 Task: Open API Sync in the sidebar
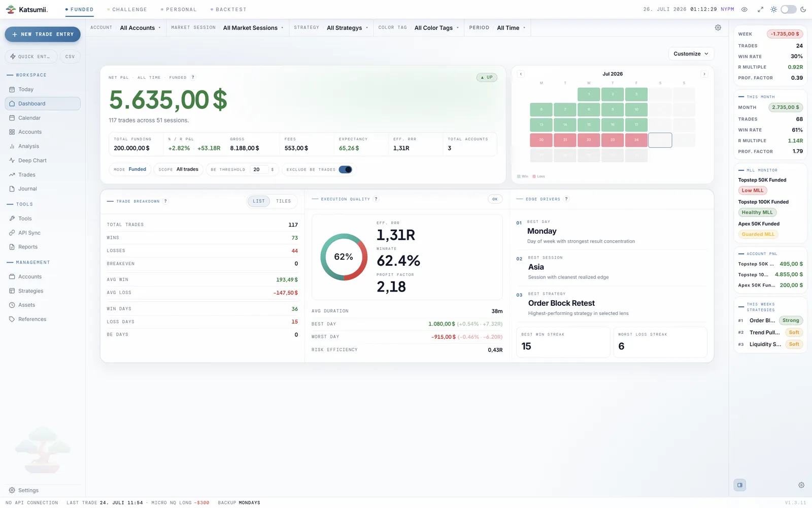pos(43,233)
